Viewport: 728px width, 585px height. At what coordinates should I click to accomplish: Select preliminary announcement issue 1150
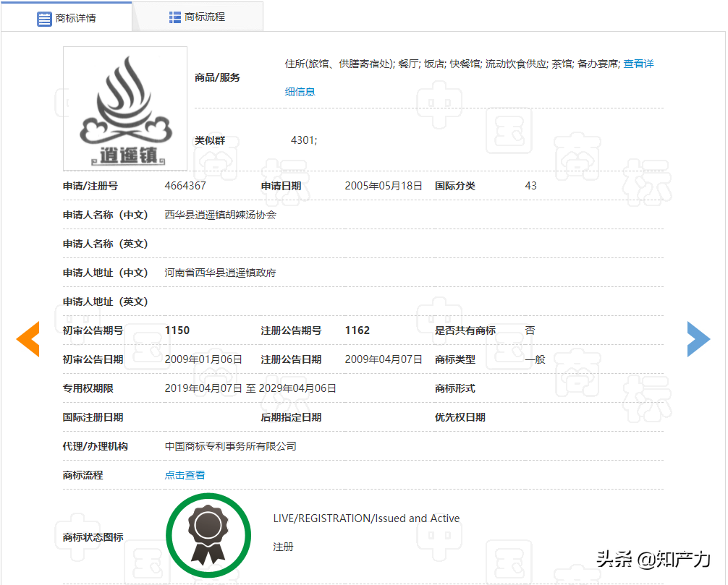(177, 330)
